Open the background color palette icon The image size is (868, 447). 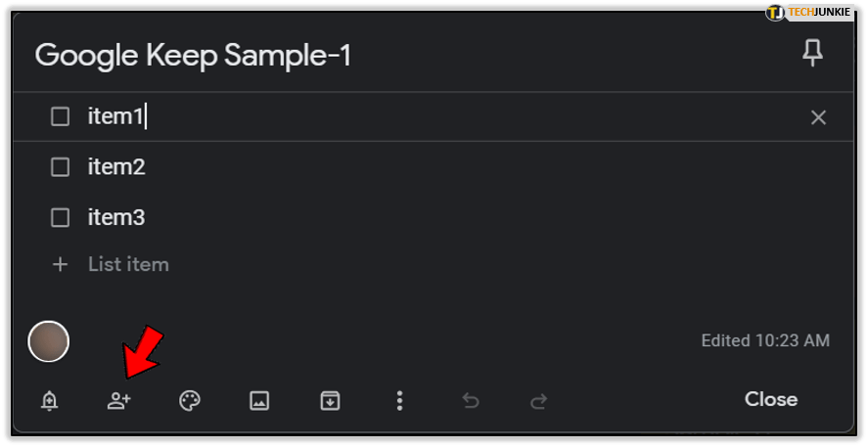tap(190, 400)
